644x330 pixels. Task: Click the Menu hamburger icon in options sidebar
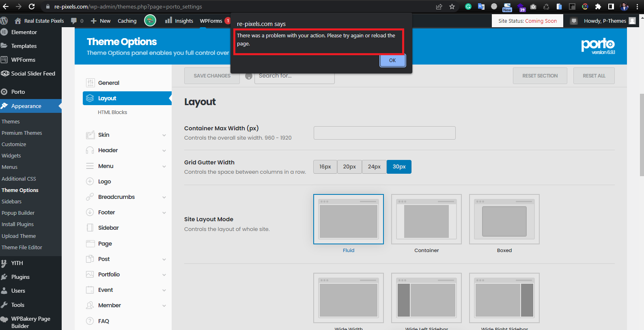click(x=90, y=166)
